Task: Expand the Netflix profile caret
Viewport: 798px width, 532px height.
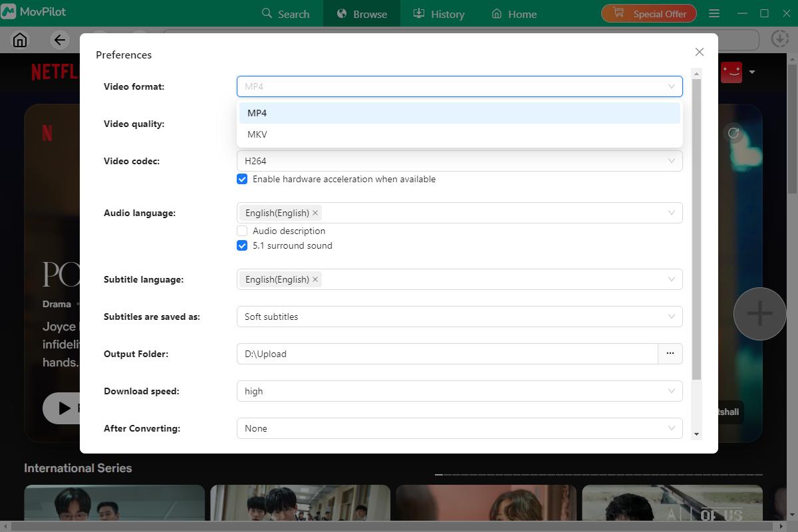Action: [752, 72]
